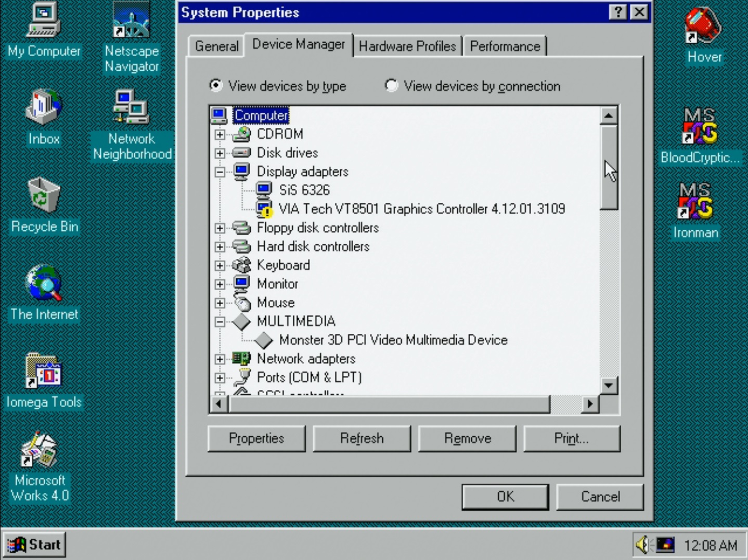The image size is (748, 560).
Task: Click the Remove button
Action: (x=468, y=438)
